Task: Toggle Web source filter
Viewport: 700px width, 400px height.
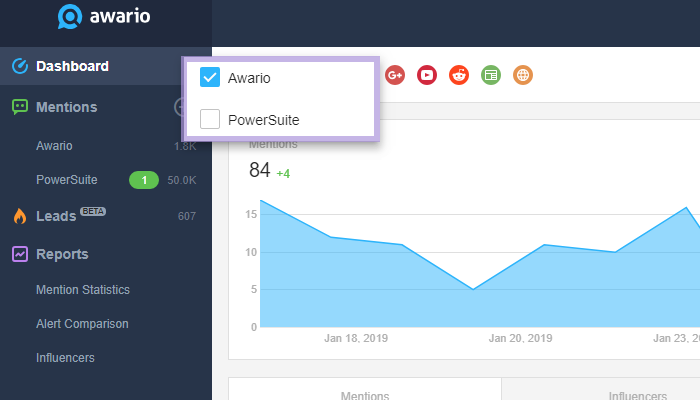Action: click(523, 75)
